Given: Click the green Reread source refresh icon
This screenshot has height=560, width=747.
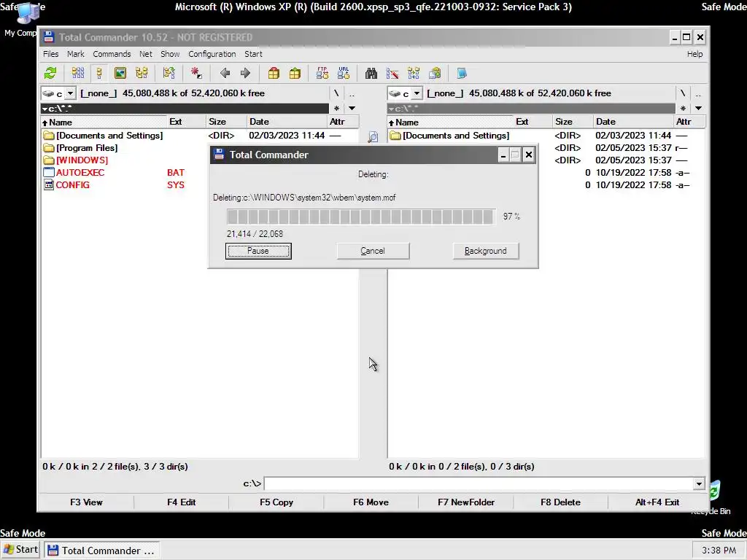Looking at the screenshot, I should [50, 74].
